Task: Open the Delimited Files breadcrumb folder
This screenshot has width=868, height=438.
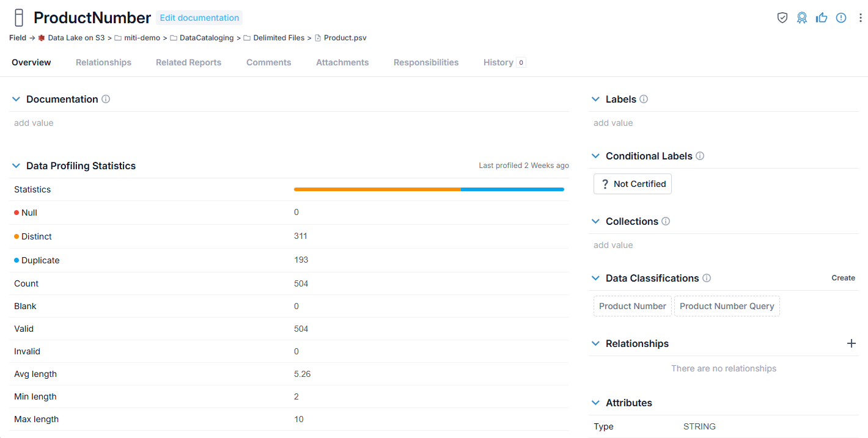Action: click(279, 38)
